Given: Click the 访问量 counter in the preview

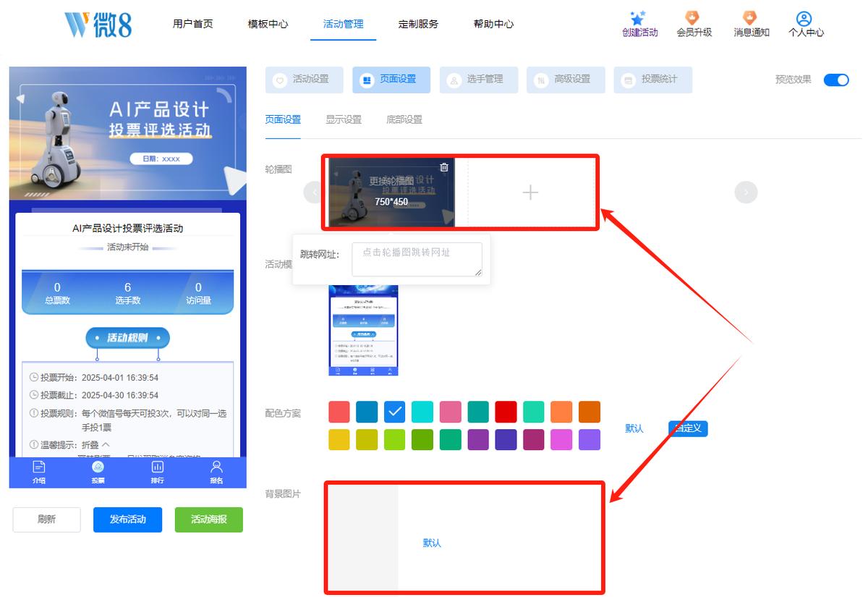Looking at the screenshot, I should tap(198, 293).
